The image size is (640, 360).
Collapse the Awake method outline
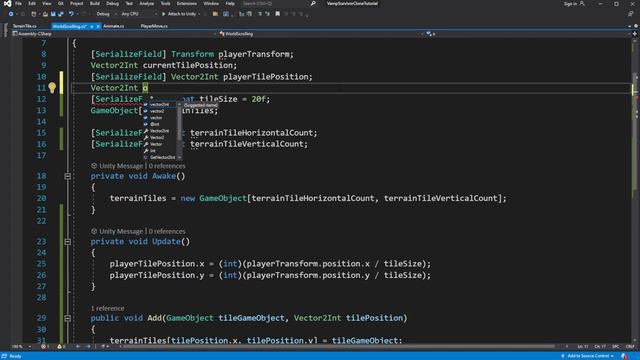pos(68,176)
